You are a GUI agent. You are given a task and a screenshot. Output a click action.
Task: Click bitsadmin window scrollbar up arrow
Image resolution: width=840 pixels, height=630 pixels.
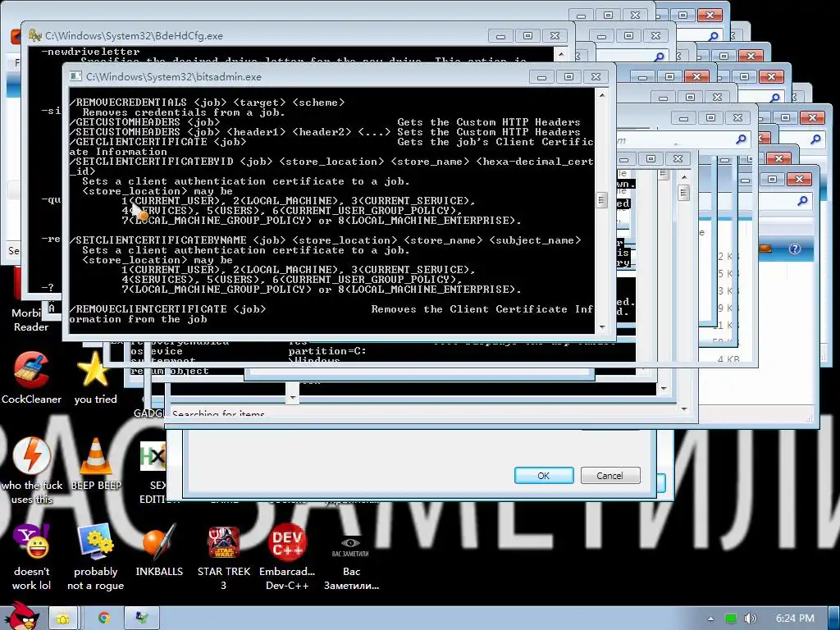[602, 95]
